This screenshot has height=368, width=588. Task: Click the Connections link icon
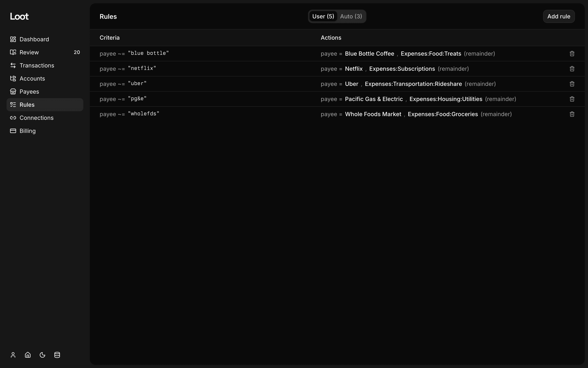[x=13, y=118]
